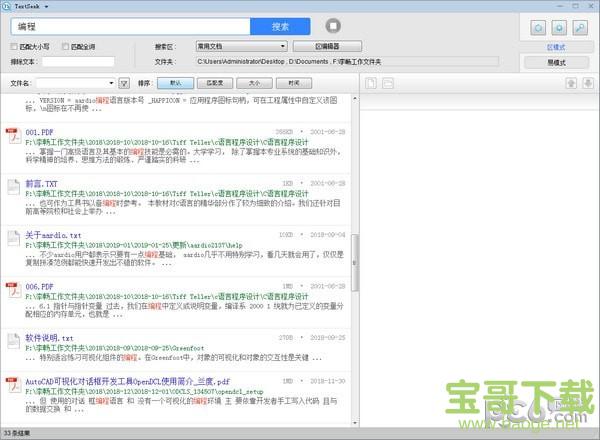The width and height of the screenshot is (600, 440).
Task: Click the PDF icon of 006.PDF result
Action: (x=13, y=290)
